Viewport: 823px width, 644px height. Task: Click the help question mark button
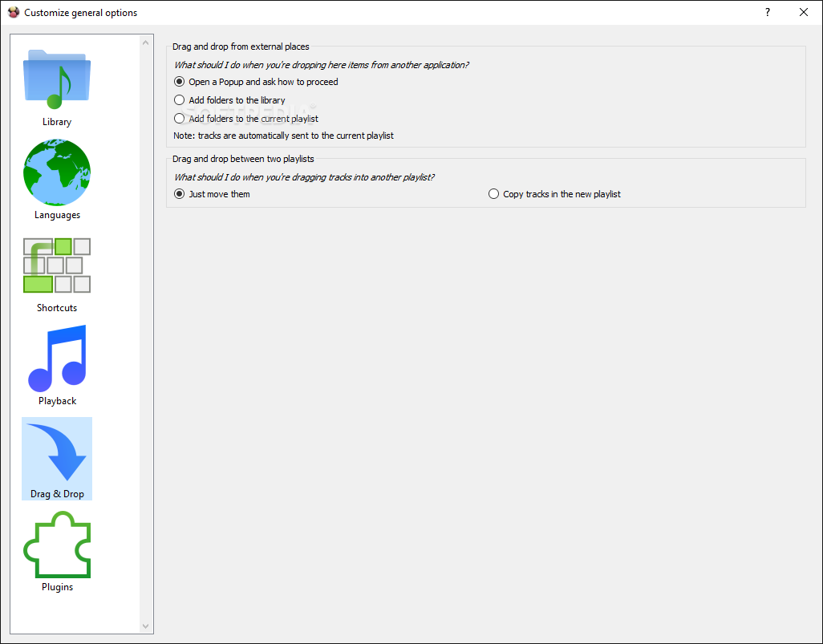(x=768, y=12)
